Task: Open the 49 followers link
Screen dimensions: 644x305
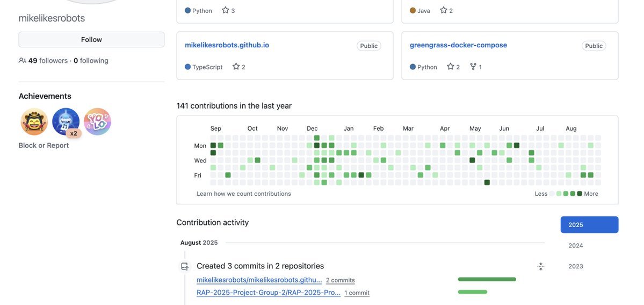Action: 48,60
